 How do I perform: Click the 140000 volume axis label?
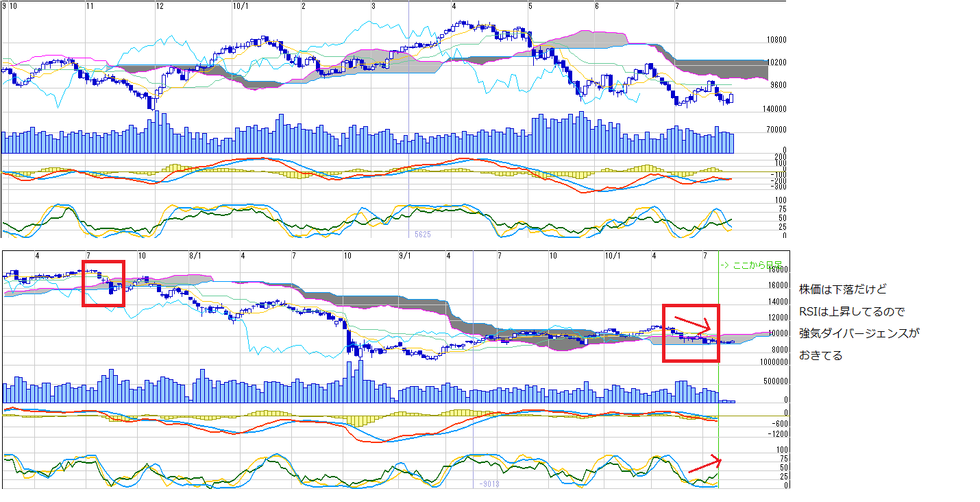click(x=773, y=109)
